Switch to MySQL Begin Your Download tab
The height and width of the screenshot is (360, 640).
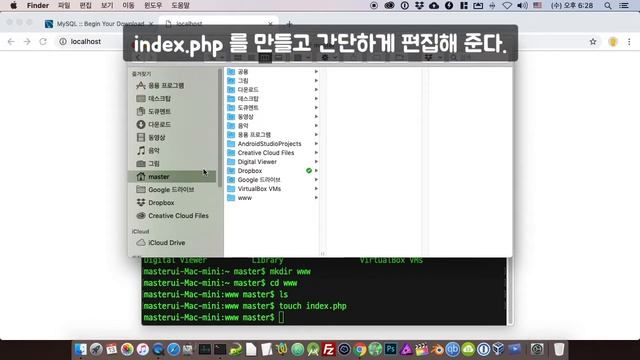point(99,24)
